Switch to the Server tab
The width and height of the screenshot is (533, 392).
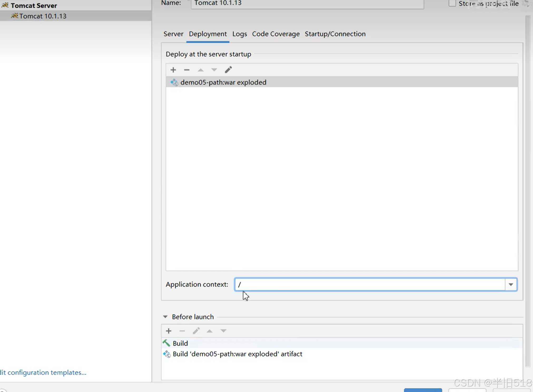tap(173, 34)
